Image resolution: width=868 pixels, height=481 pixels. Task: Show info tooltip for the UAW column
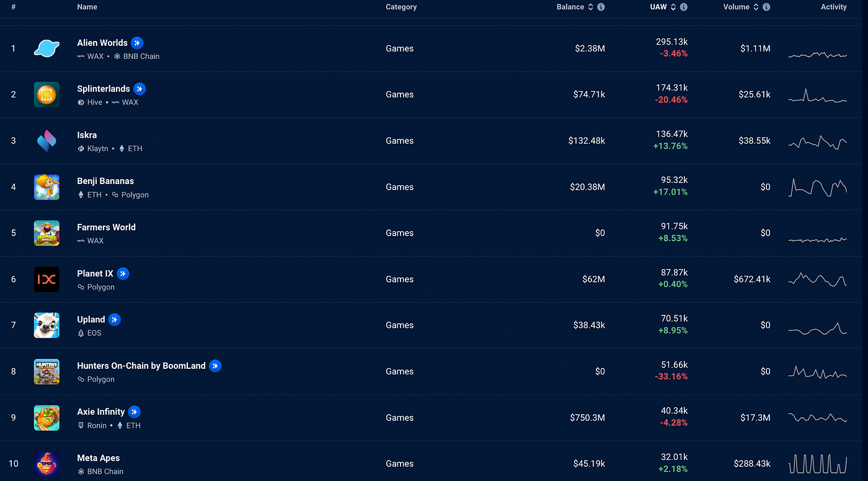click(683, 7)
